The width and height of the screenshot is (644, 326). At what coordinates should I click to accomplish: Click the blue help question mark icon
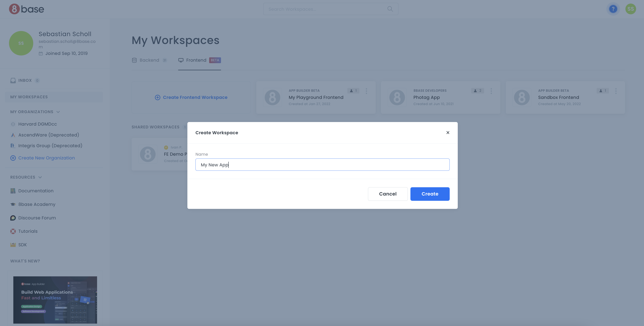click(x=613, y=9)
